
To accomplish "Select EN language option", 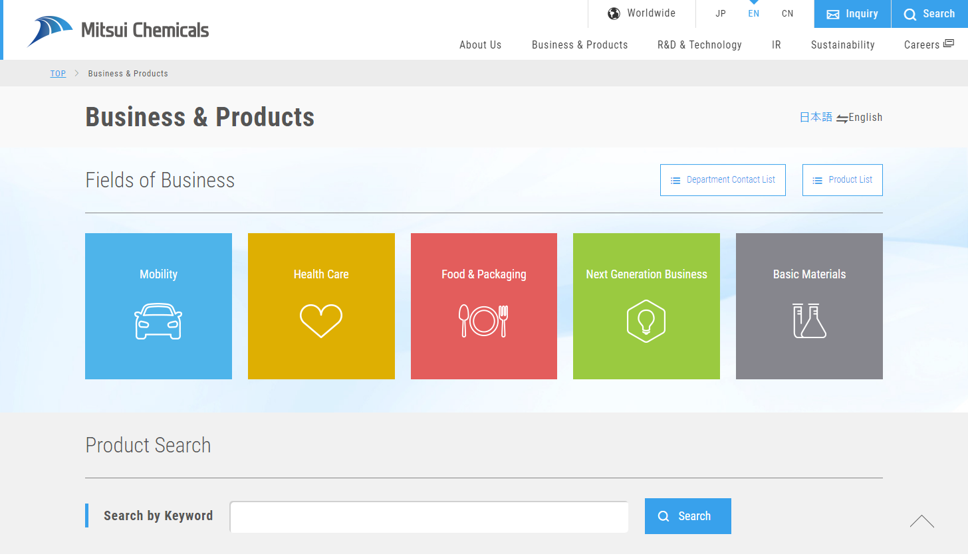I will pyautogui.click(x=754, y=13).
